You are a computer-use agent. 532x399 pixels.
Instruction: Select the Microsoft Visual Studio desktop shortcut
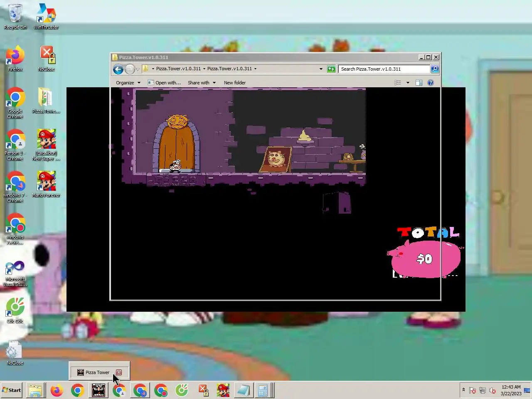(15, 273)
